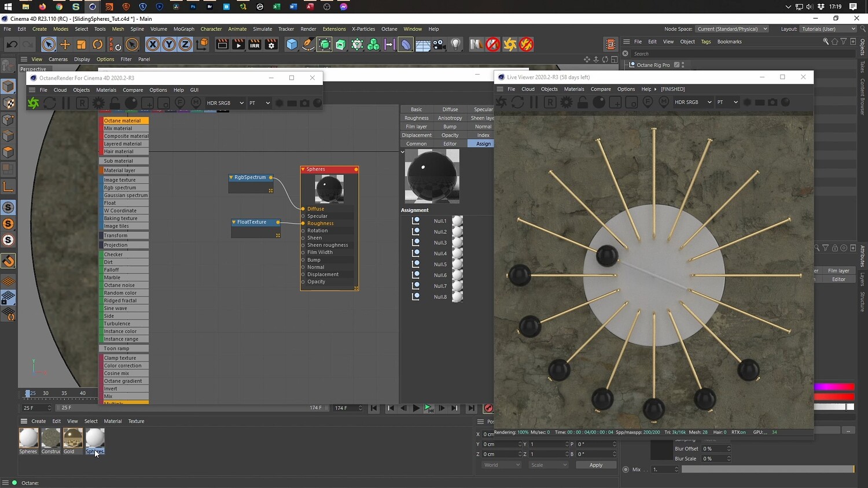Image resolution: width=868 pixels, height=488 pixels.
Task: Toggle the X axis lock
Action: pyautogui.click(x=152, y=45)
